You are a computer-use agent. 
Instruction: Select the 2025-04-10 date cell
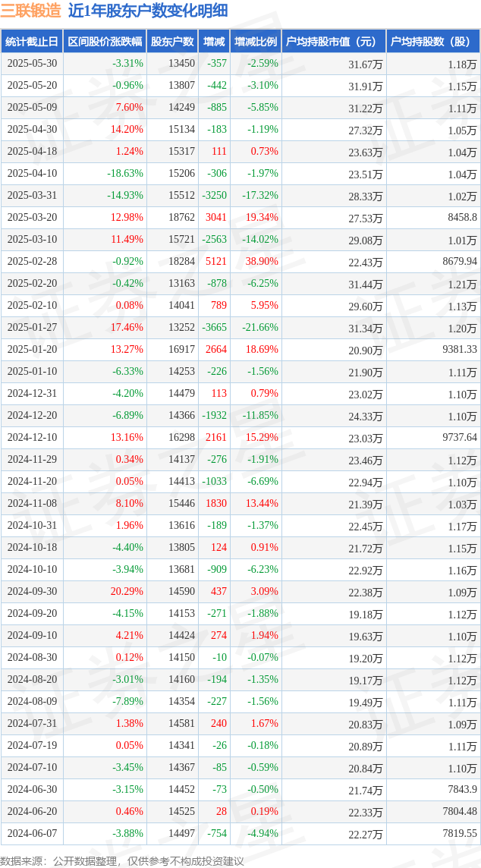click(32, 173)
